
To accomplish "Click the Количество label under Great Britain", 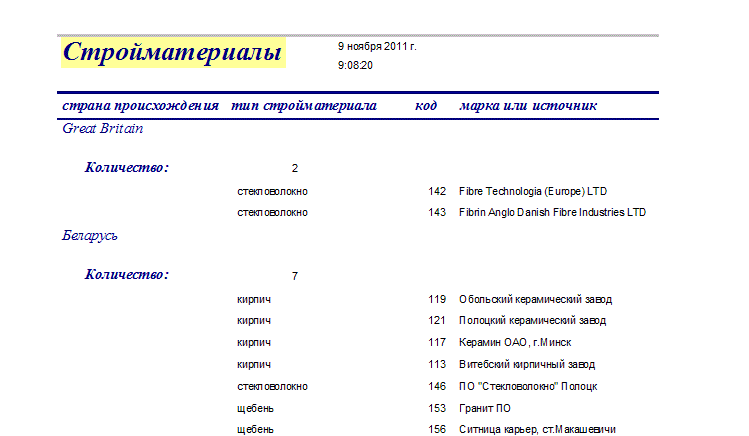I will [126, 167].
